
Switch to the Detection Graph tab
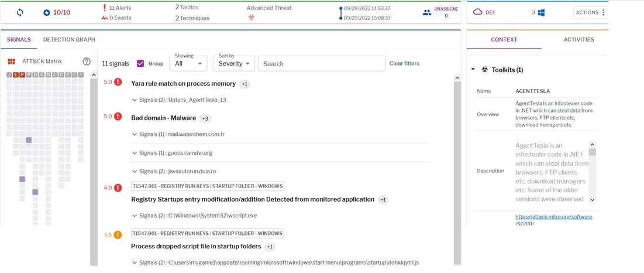69,39
